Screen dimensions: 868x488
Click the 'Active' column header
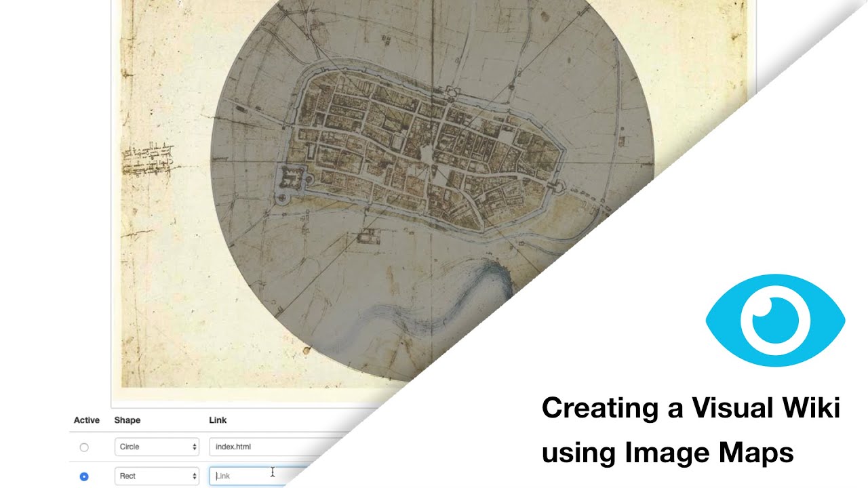pos(87,420)
